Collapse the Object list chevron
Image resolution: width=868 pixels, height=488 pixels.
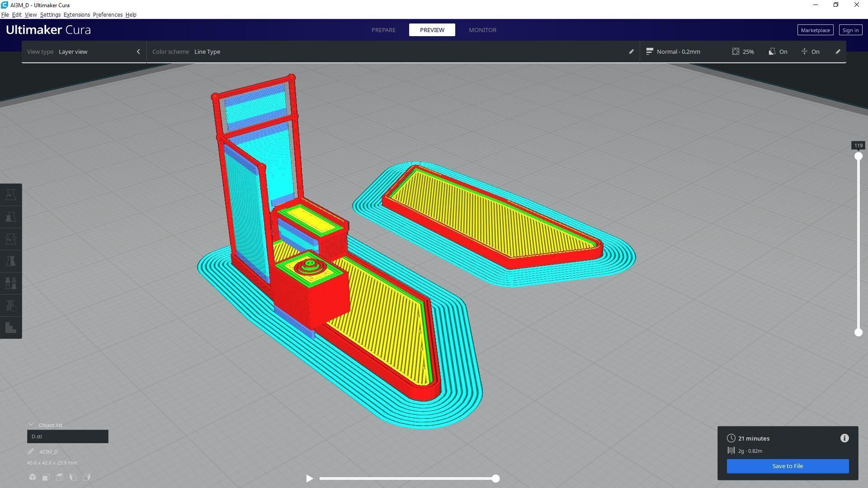(x=31, y=425)
